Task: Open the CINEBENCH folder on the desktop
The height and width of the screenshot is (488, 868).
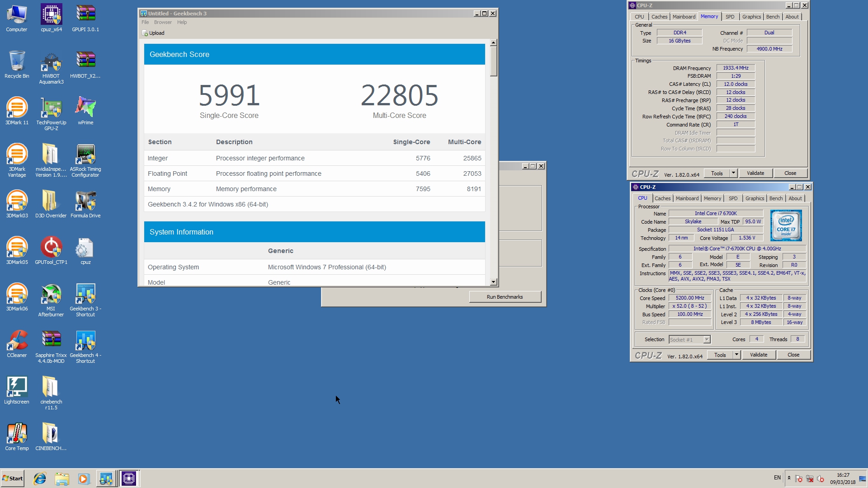Action: (x=51, y=437)
